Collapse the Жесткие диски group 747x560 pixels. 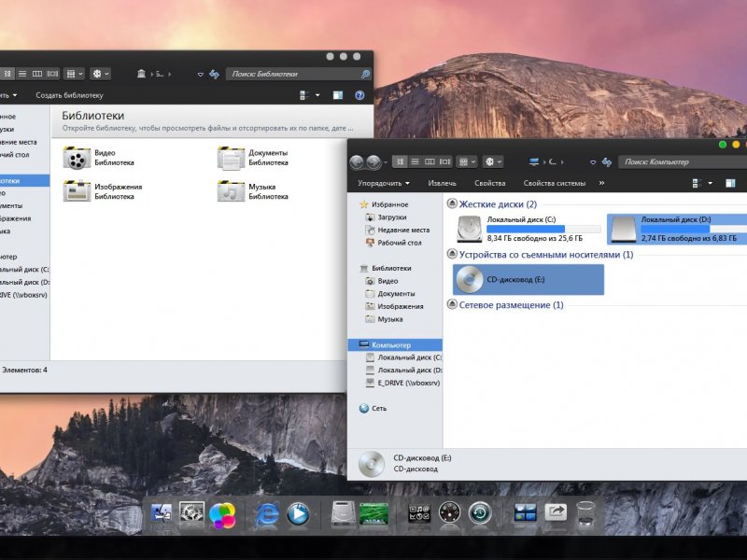(x=452, y=203)
